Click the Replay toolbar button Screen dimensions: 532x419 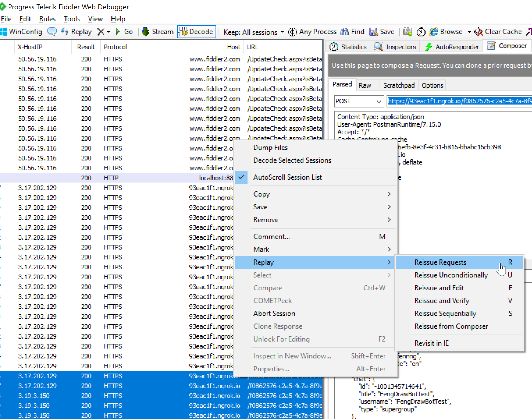click(76, 32)
